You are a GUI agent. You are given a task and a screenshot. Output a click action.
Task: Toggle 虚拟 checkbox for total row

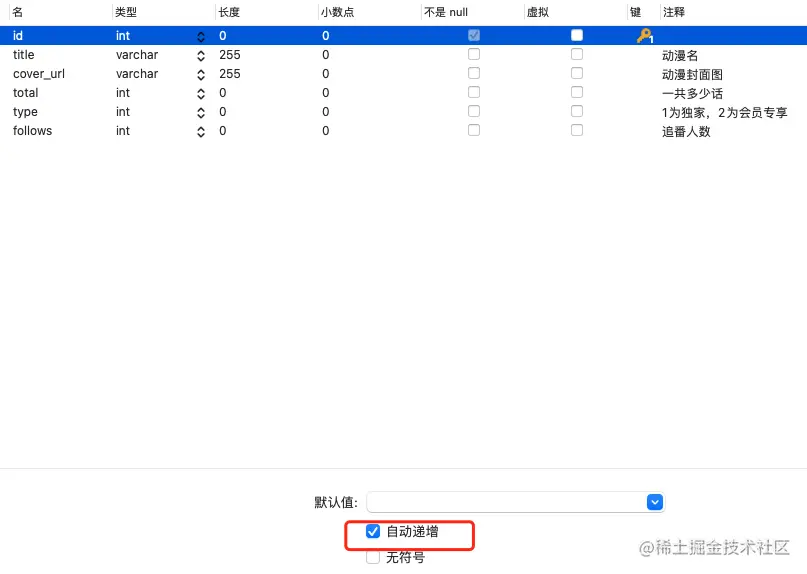click(577, 92)
